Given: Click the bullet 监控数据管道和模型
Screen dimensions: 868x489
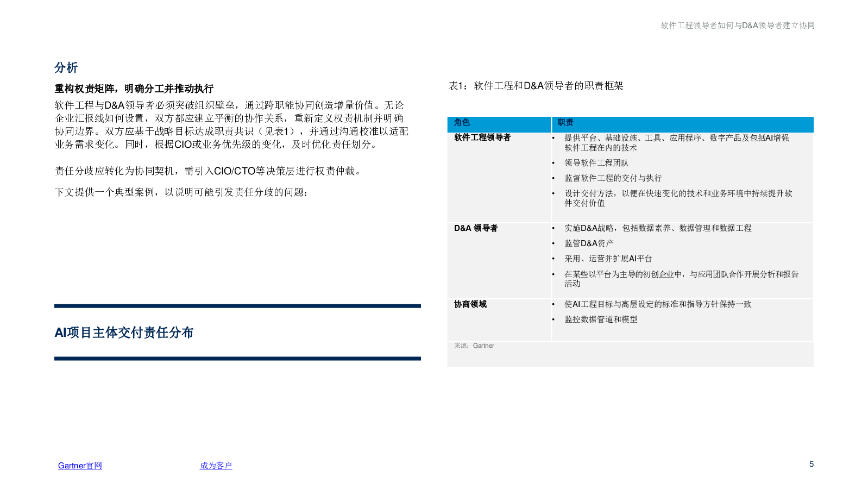Looking at the screenshot, I should pos(601,319).
